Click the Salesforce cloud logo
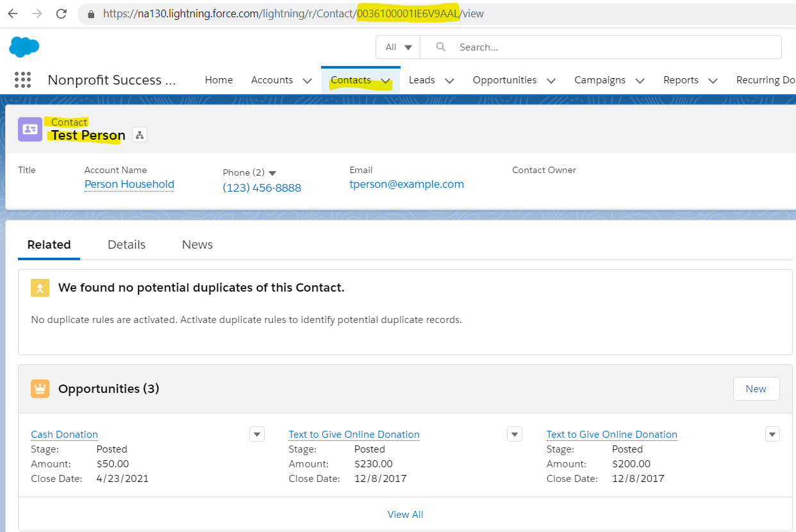Viewport: 796px width, 532px height. [x=24, y=47]
